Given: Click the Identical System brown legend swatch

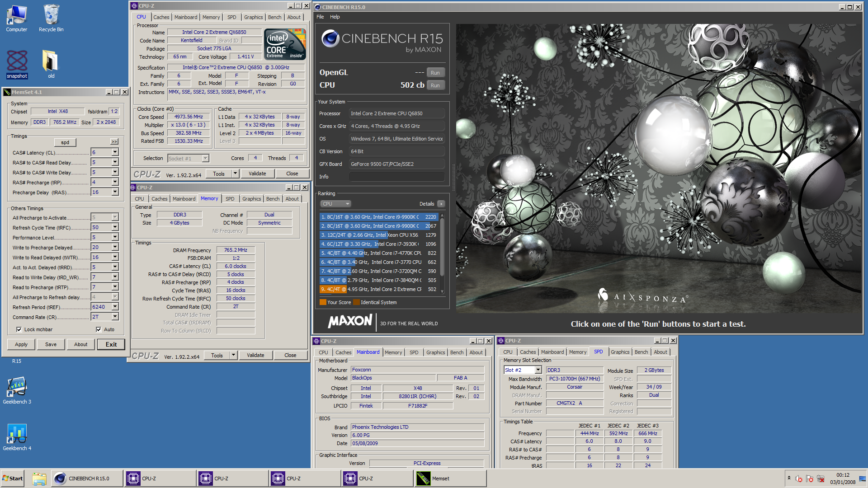Looking at the screenshot, I should [356, 302].
